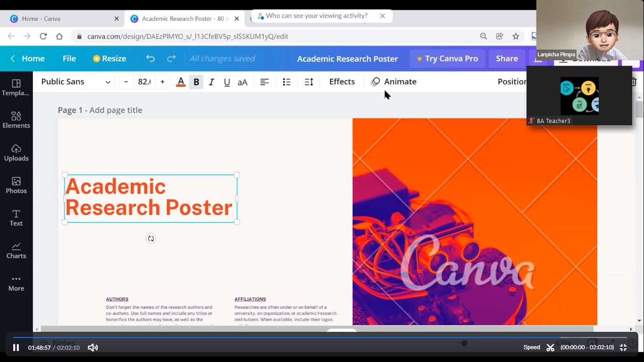
Task: Mute the video volume
Action: [93, 347]
